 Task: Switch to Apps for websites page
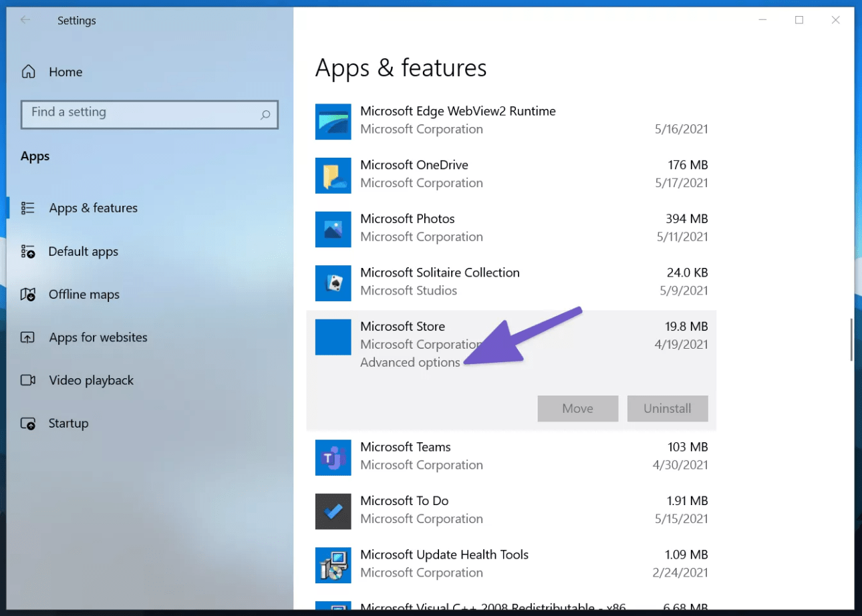[98, 337]
